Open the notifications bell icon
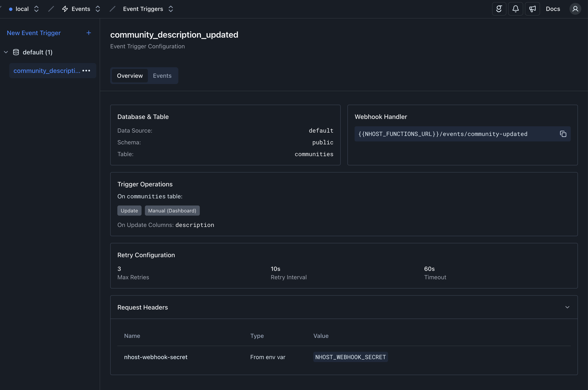The height and width of the screenshot is (390, 588). click(516, 9)
